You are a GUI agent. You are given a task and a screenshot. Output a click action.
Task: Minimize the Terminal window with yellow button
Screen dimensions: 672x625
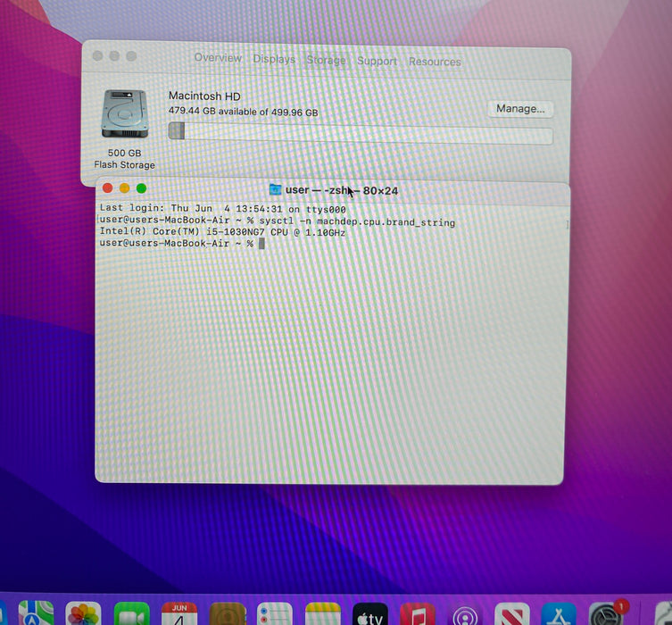(x=125, y=188)
